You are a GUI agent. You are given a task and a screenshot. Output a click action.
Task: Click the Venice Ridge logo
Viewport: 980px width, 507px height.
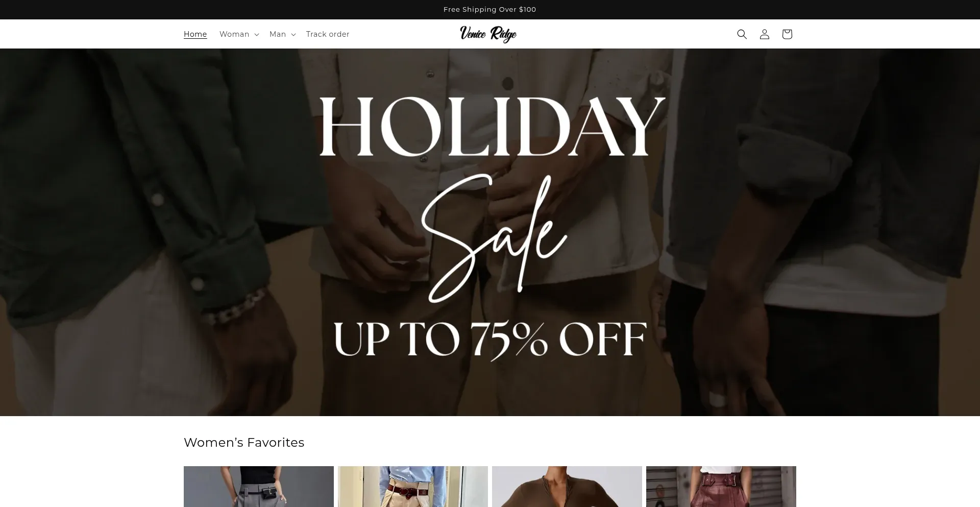[488, 34]
